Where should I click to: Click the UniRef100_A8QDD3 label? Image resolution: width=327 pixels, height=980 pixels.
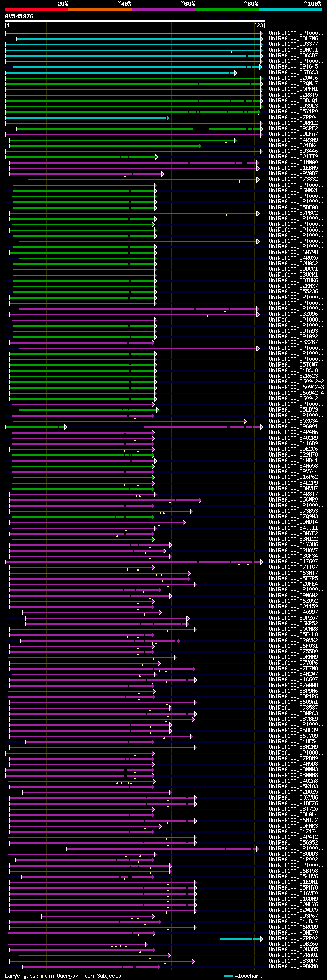click(293, 854)
